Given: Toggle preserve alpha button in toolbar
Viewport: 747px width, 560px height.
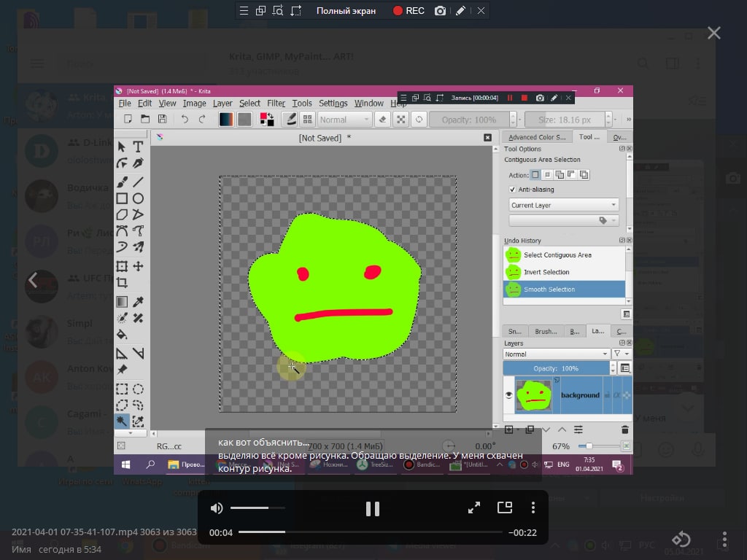Looking at the screenshot, I should pos(401,120).
